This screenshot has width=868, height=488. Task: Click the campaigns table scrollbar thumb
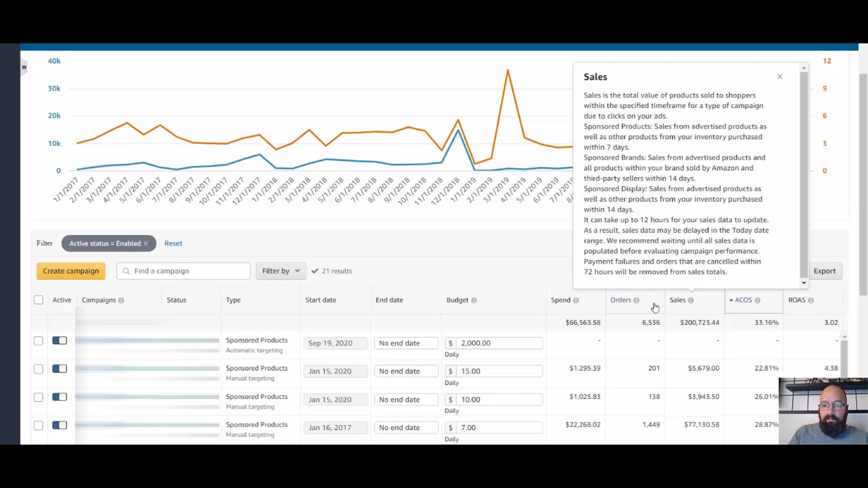[844, 359]
